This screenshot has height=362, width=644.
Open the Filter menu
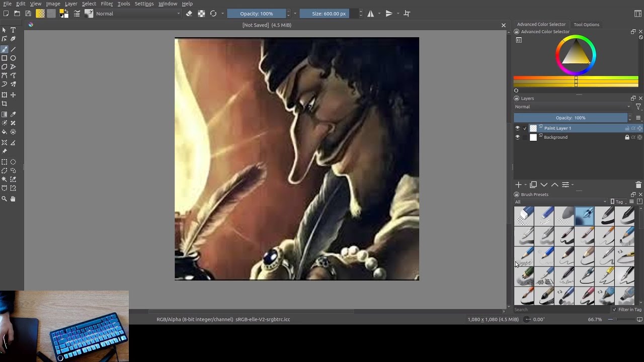(x=107, y=4)
